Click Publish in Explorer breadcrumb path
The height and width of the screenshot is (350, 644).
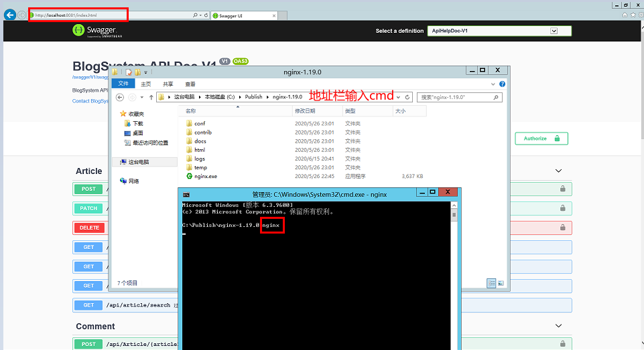coord(253,97)
